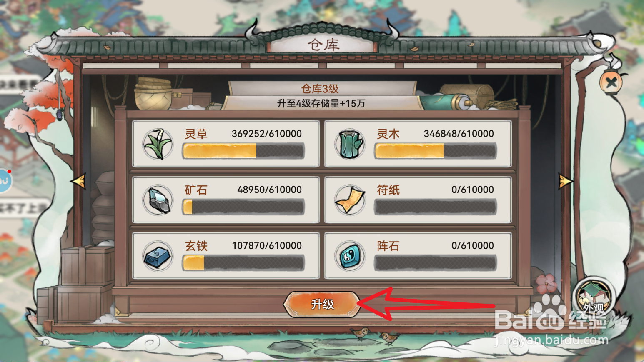Click the 仓库 title plaque

[x=323, y=45]
